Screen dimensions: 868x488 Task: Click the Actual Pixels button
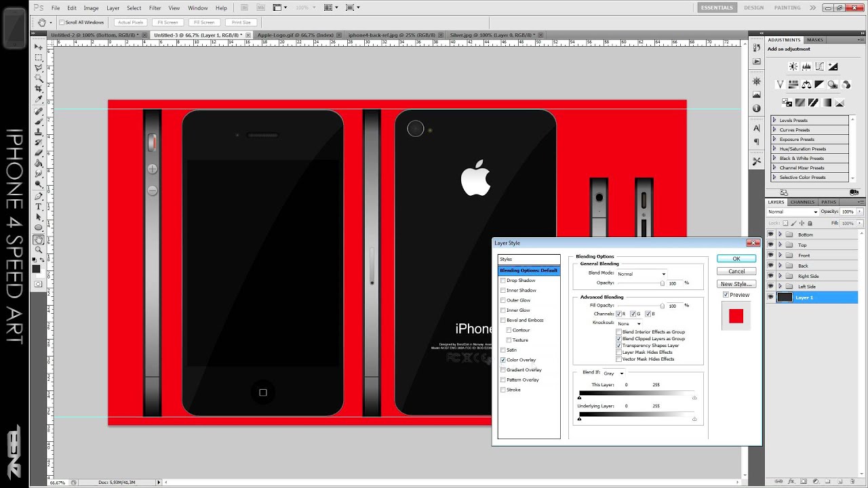(x=130, y=22)
